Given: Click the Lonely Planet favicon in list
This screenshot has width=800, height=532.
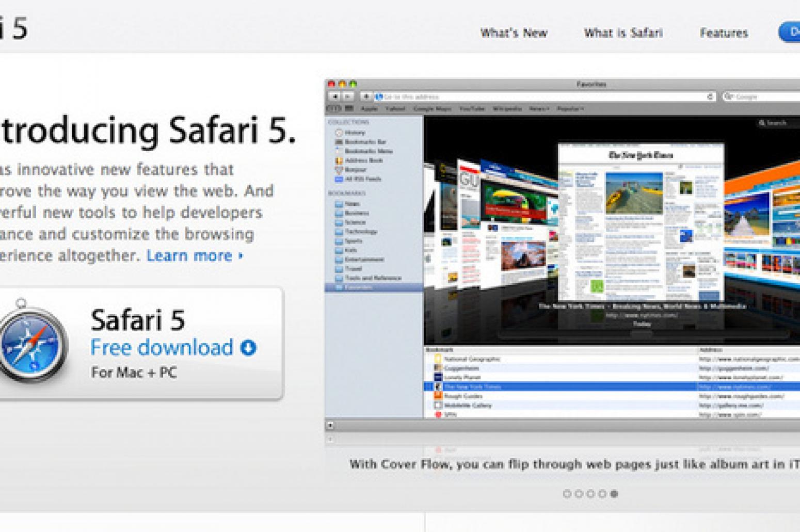Looking at the screenshot, I should [438, 378].
